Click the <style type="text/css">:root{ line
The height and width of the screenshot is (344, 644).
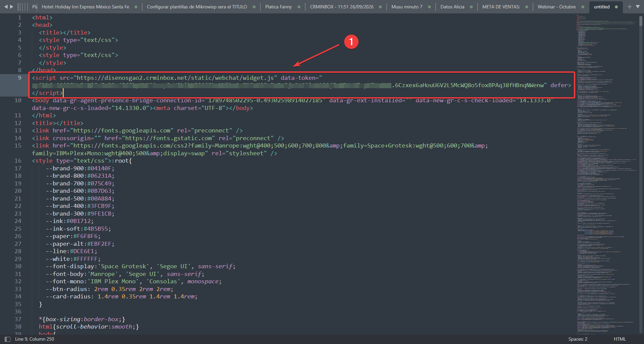(82, 161)
